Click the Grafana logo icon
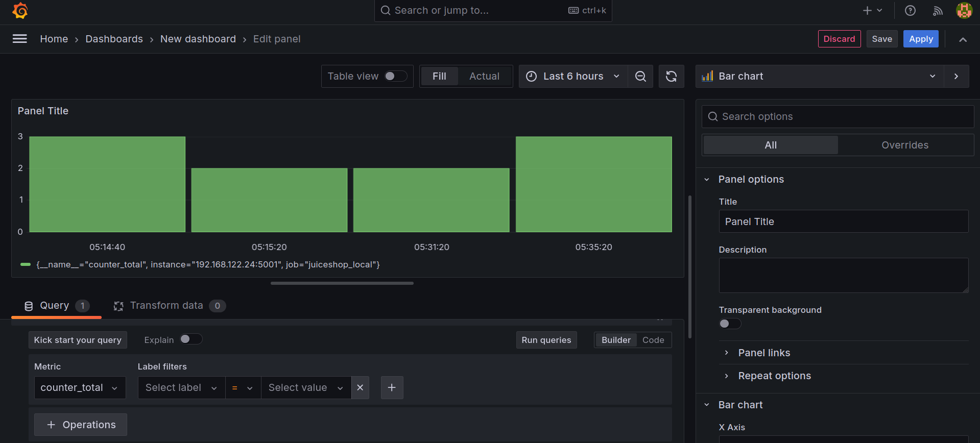Screen dimensions: 980x443 click(20, 11)
